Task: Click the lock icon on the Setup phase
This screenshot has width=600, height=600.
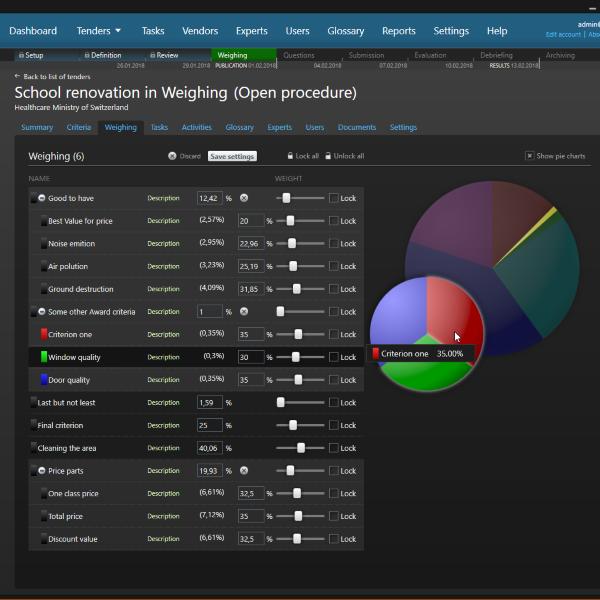Action: pos(20,56)
